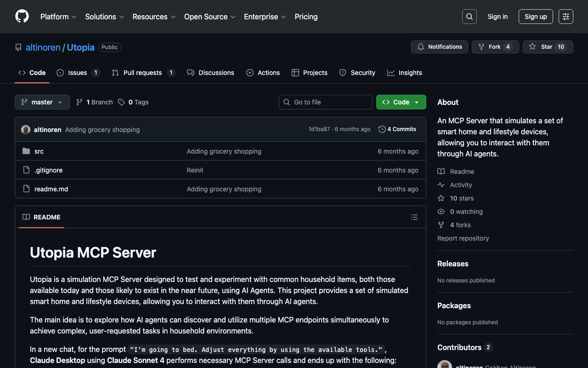Click altinoren's avatar in commit row
The width and height of the screenshot is (588, 368).
[26, 130]
